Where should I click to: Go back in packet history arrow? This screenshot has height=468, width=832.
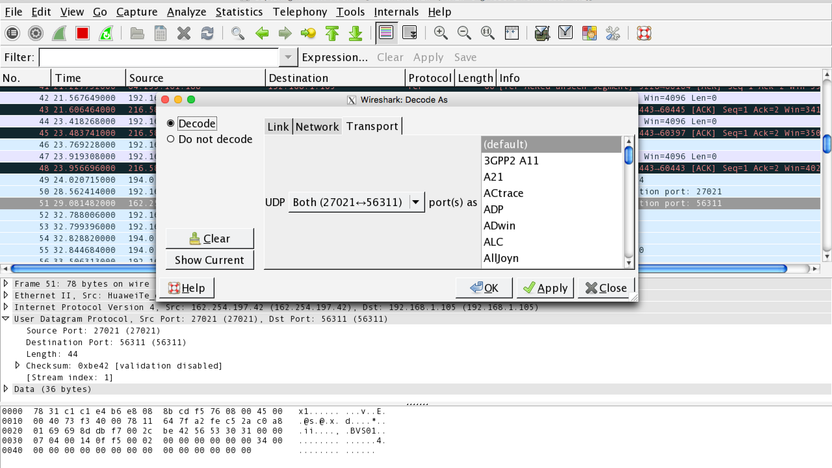pyautogui.click(x=262, y=33)
